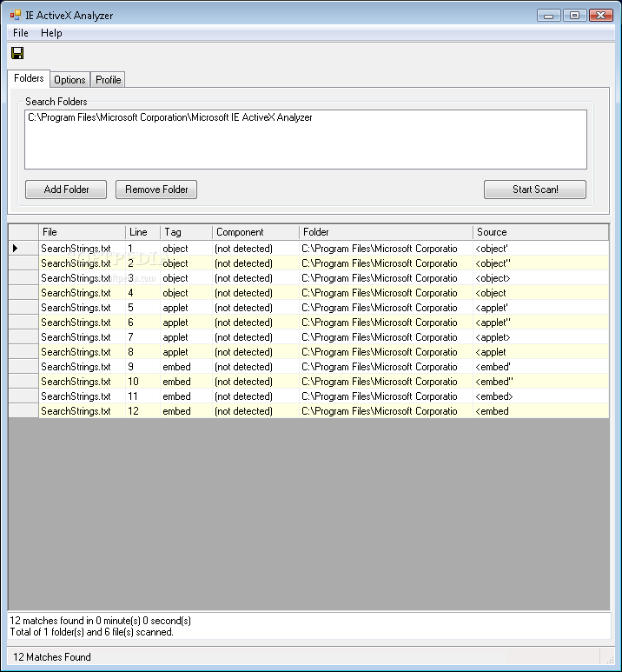Image resolution: width=622 pixels, height=672 pixels.
Task: Open the File menu
Action: coord(21,33)
